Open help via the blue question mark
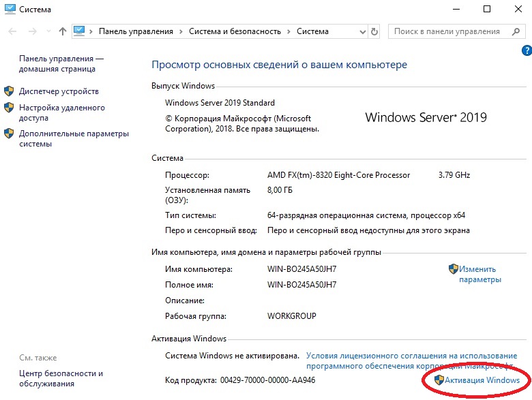This screenshot has width=532, height=400. [x=526, y=50]
